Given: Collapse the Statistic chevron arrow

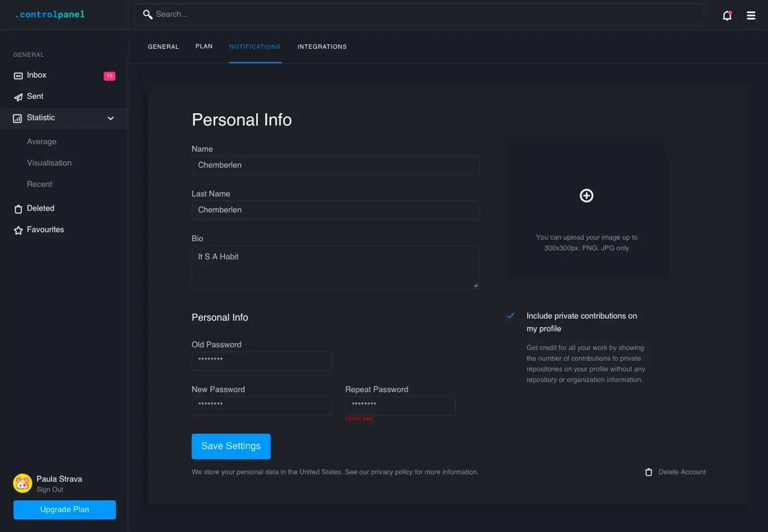Looking at the screenshot, I should [x=110, y=118].
